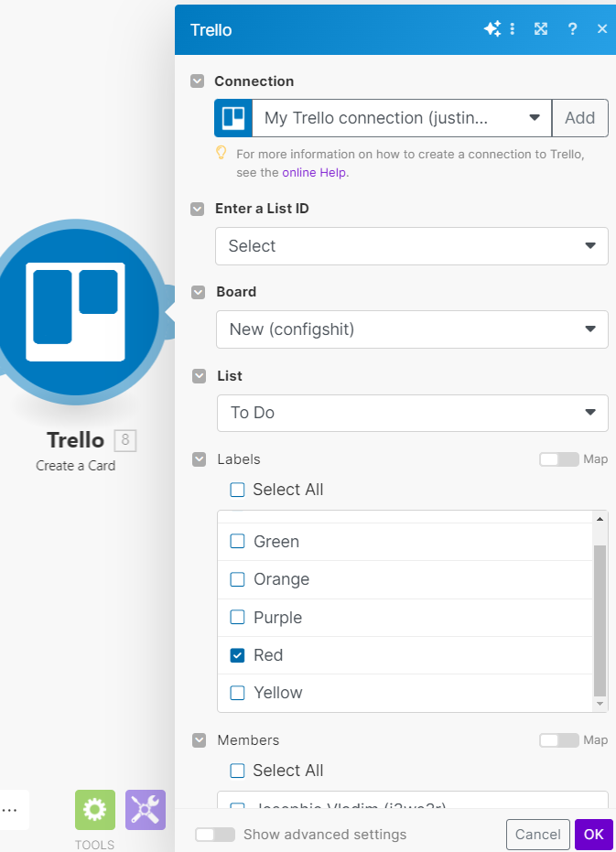This screenshot has width=616, height=852.
Task: Click the ellipsis button in the bottom toolbar
Action: click(10, 810)
